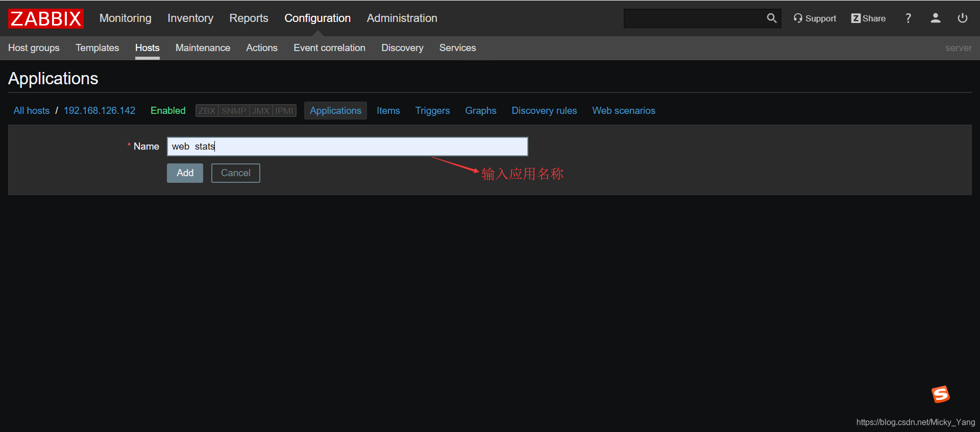
Task: Switch to the Items tab
Action: click(x=388, y=111)
